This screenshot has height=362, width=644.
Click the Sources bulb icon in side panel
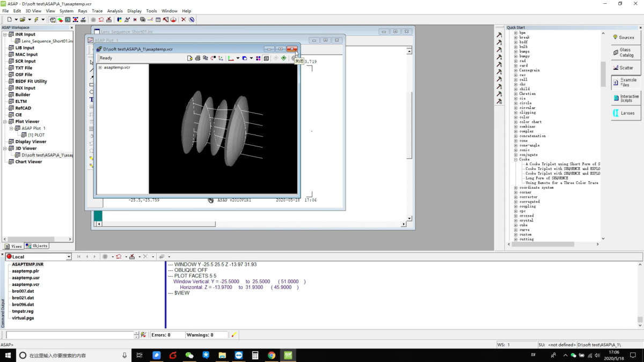[616, 37]
